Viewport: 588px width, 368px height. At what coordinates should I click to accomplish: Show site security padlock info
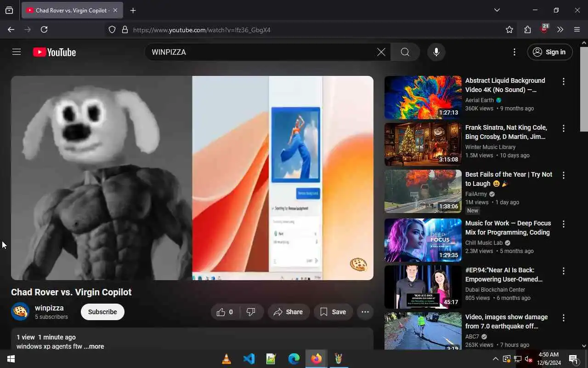click(x=124, y=29)
